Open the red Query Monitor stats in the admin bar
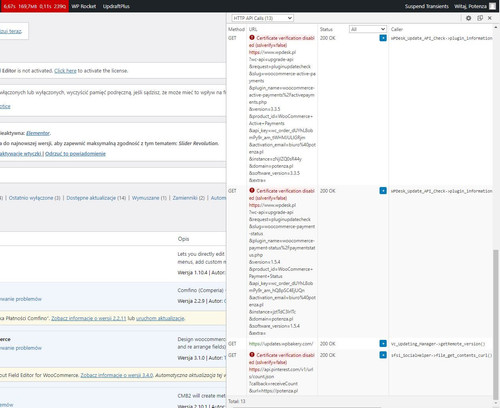The image size is (500, 408). coord(34,6)
